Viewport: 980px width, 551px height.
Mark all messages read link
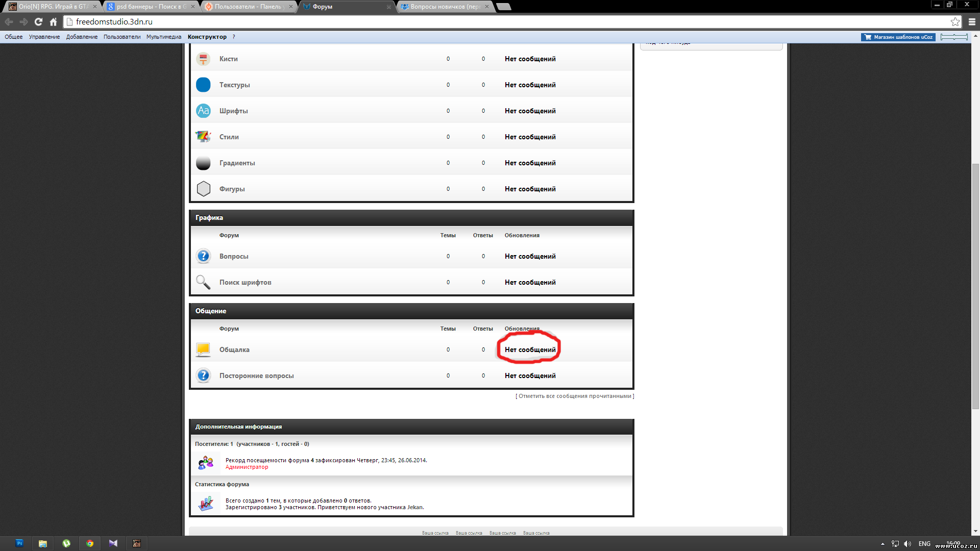pyautogui.click(x=575, y=396)
